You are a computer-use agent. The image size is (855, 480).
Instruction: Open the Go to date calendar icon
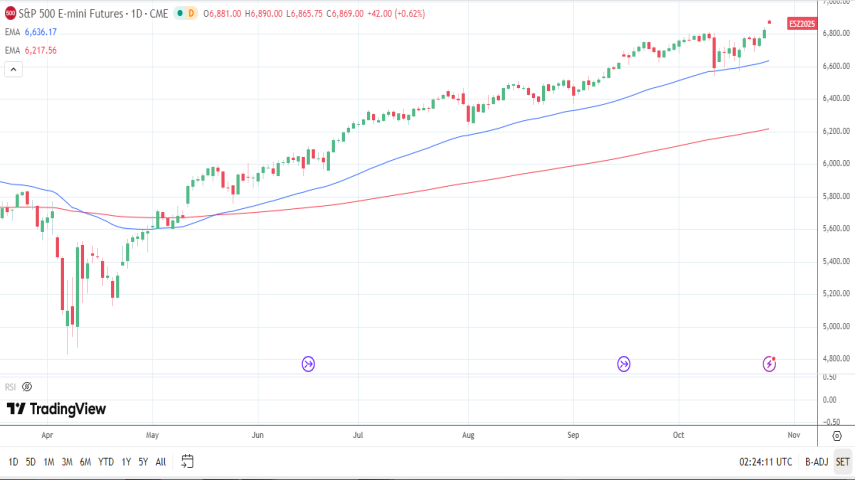pos(187,461)
